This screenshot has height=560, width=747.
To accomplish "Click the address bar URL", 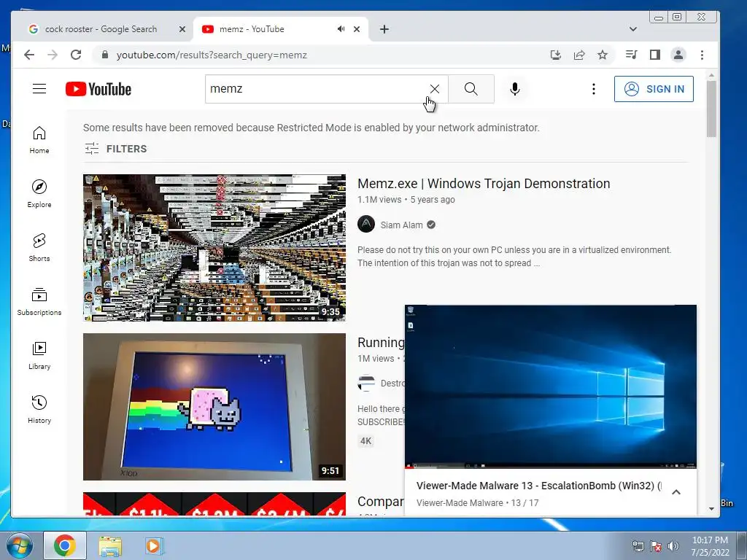I will point(212,55).
